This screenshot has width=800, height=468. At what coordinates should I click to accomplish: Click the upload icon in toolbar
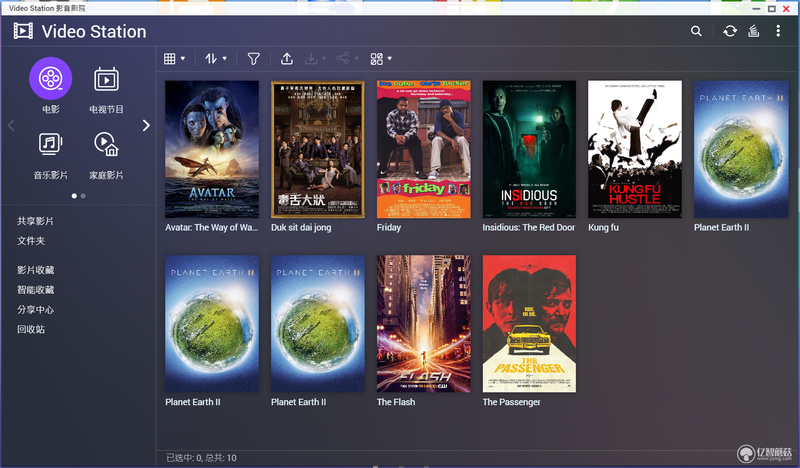pos(287,59)
